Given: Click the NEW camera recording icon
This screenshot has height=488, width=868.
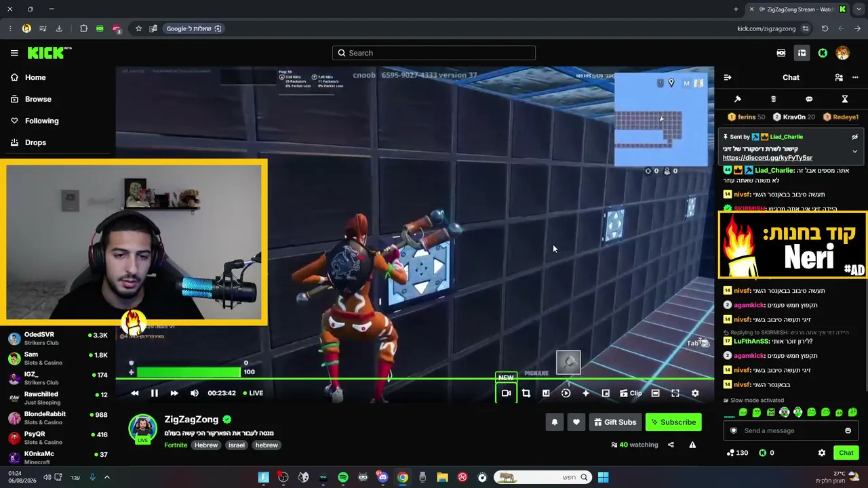Looking at the screenshot, I should 506,393.
